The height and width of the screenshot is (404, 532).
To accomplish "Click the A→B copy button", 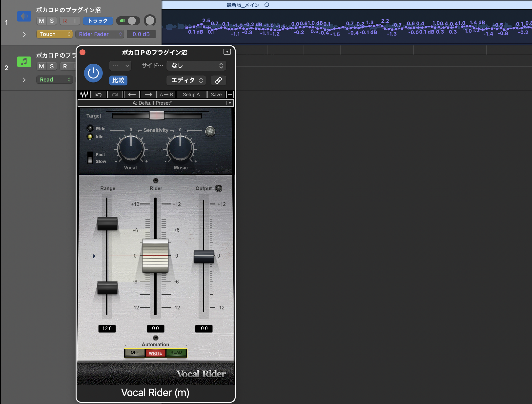I will pos(166,95).
